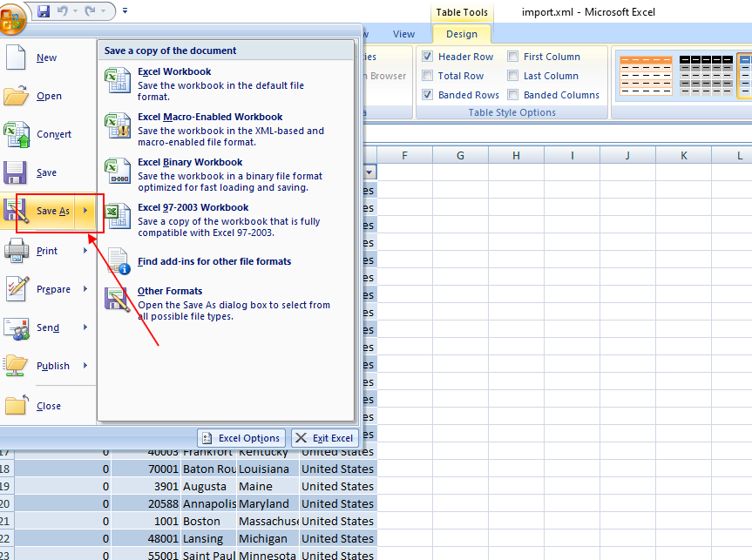Choose Save from the Office menu

point(46,172)
